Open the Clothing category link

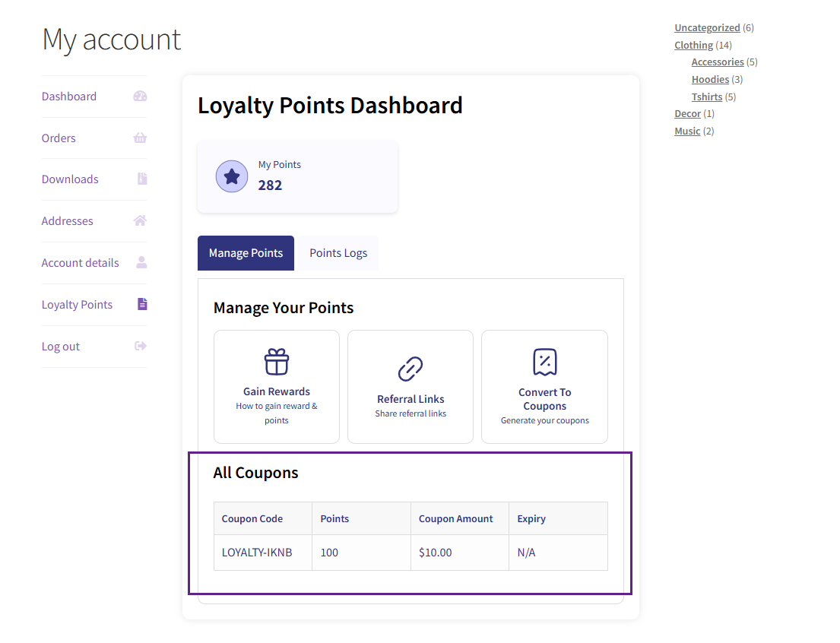tap(693, 45)
